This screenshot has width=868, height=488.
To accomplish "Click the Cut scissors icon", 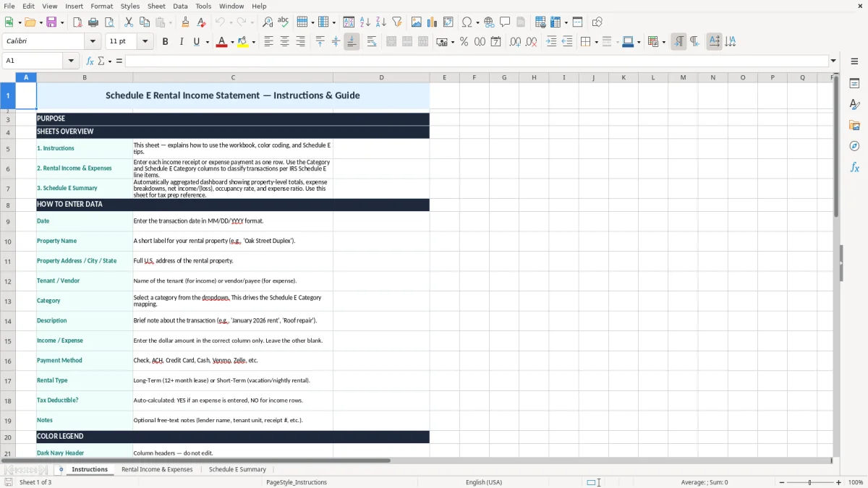I will click(128, 22).
